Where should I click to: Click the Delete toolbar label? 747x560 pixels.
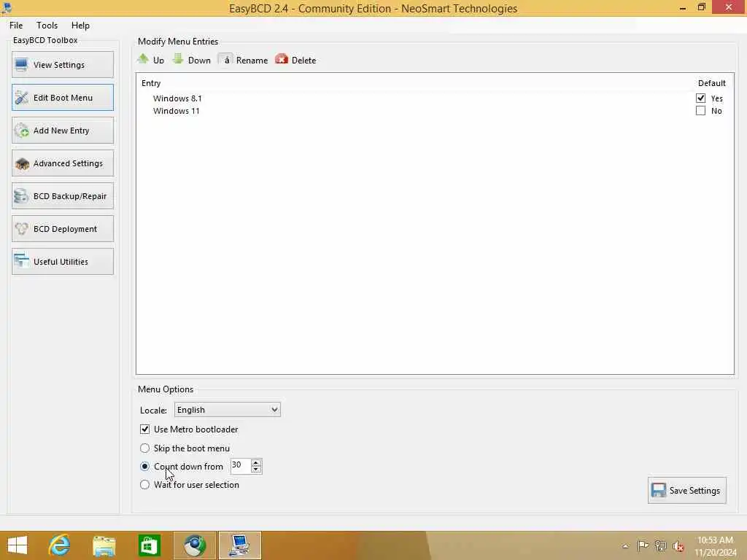[x=304, y=61]
